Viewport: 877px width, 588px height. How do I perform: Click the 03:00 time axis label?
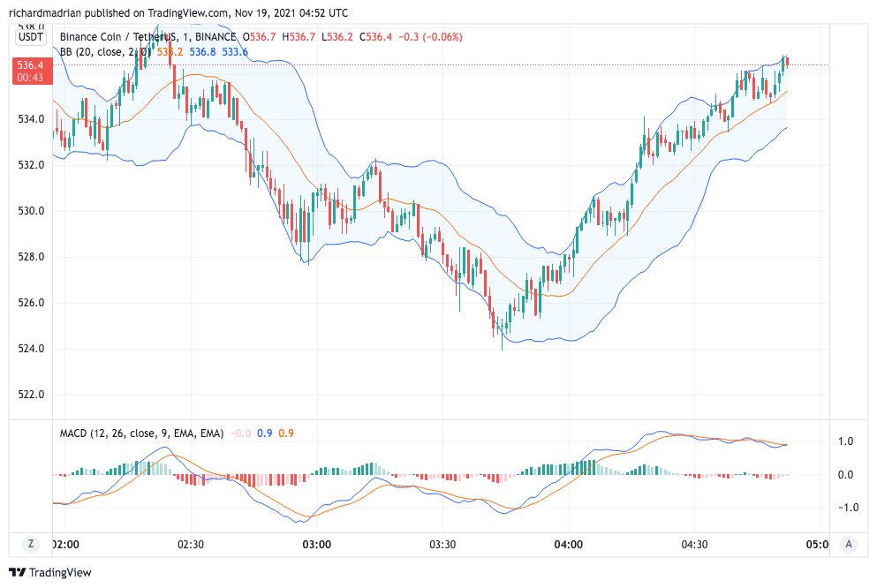coord(316,545)
